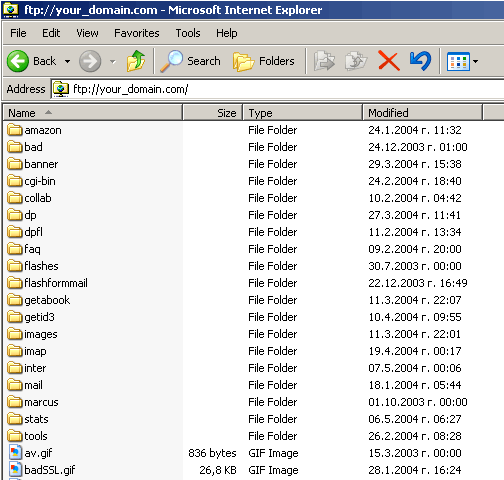Show the Folders pane

coord(264,61)
